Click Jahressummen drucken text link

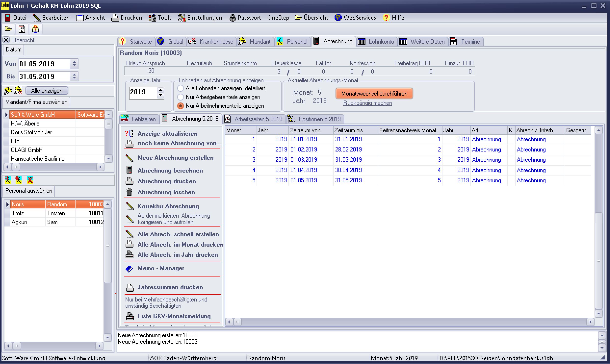click(x=170, y=287)
